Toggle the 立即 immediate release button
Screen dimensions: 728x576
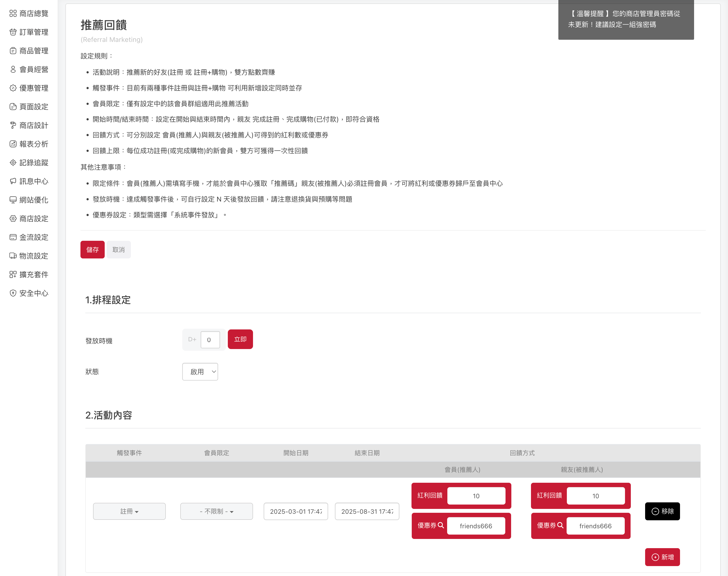[x=240, y=339]
